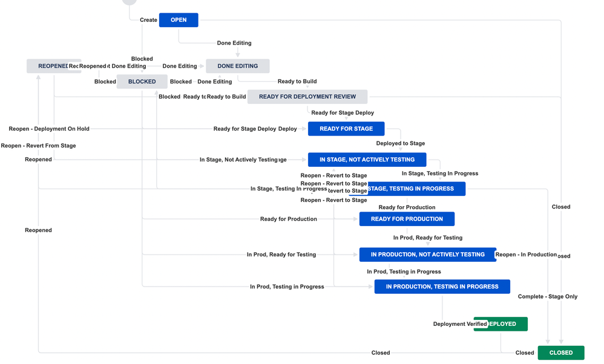
Task: Select the Reopen - In Production transition label
Action: 526,255
